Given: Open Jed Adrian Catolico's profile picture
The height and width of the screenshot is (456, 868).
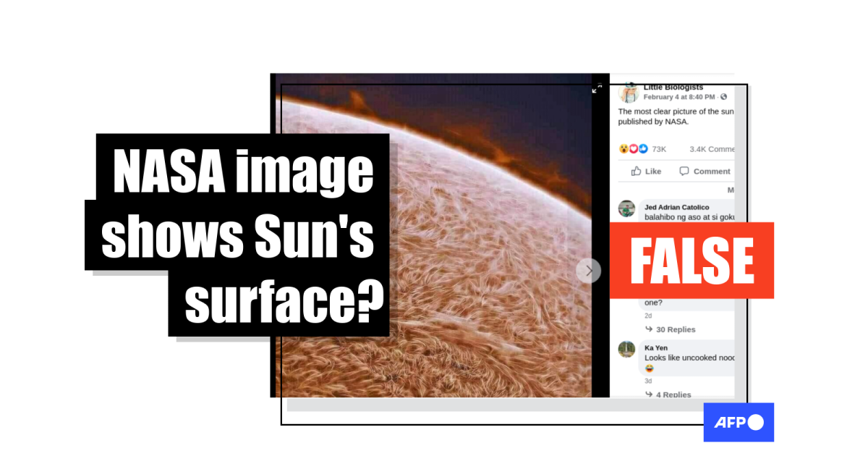Looking at the screenshot, I should pyautogui.click(x=626, y=208).
